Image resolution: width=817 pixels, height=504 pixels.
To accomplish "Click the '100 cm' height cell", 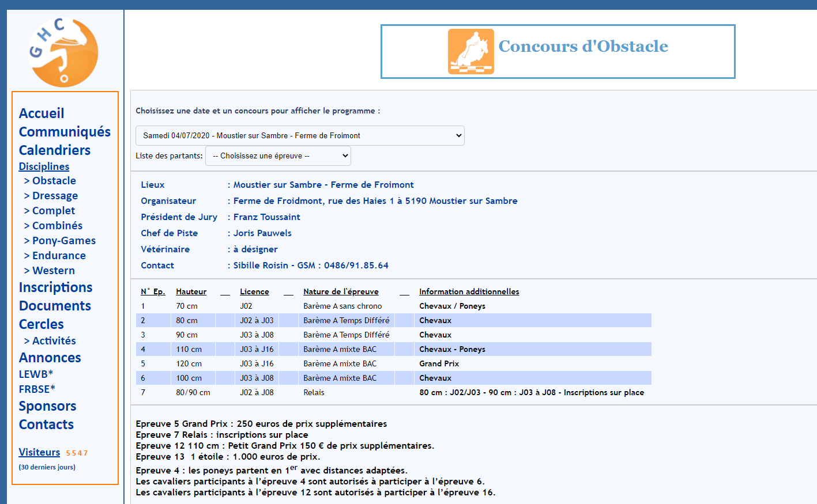I will 189,378.
